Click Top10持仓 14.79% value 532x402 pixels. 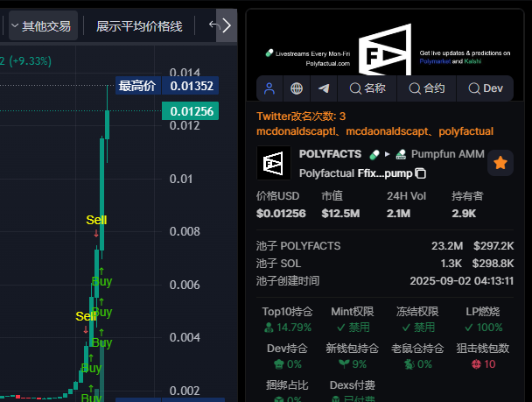(x=294, y=328)
